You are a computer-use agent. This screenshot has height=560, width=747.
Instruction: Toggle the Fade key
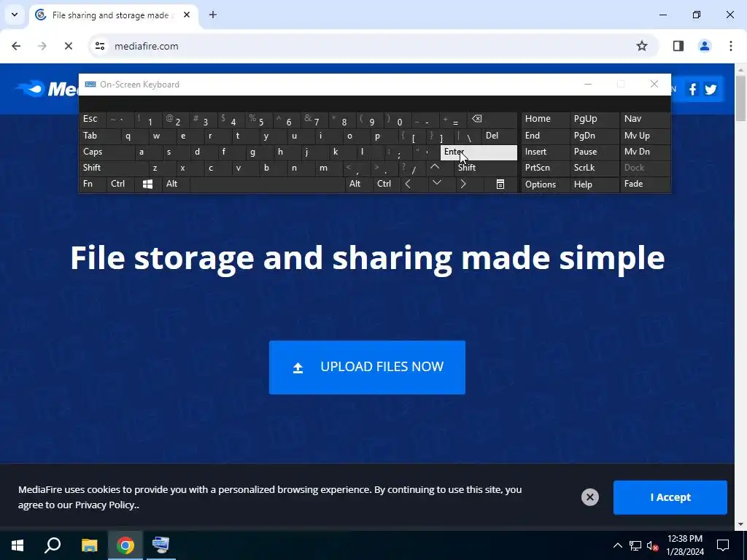point(645,184)
